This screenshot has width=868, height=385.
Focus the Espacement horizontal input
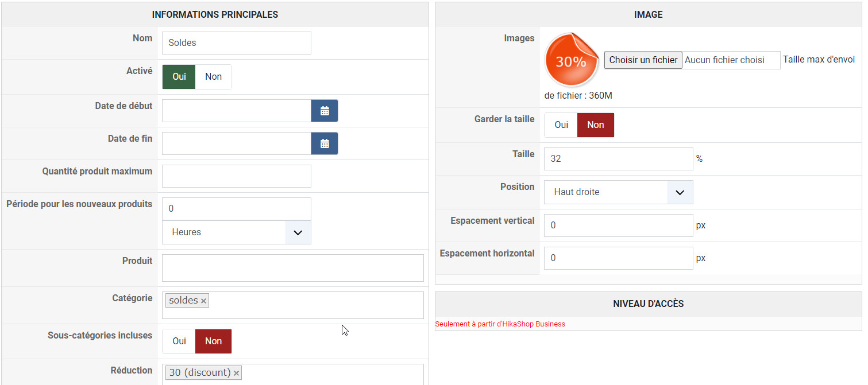619,258
